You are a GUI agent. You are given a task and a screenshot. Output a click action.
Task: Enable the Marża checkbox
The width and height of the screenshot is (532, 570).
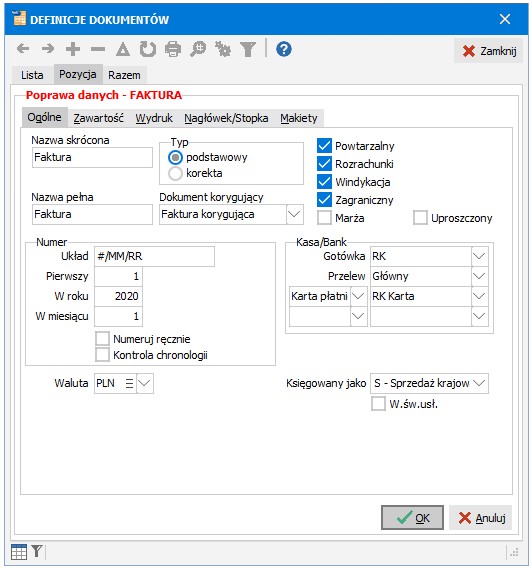(x=324, y=218)
